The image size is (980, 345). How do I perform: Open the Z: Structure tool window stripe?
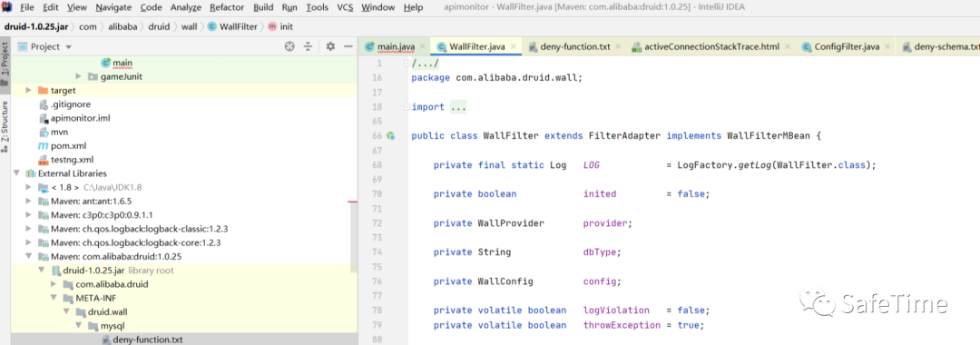tap(5, 123)
